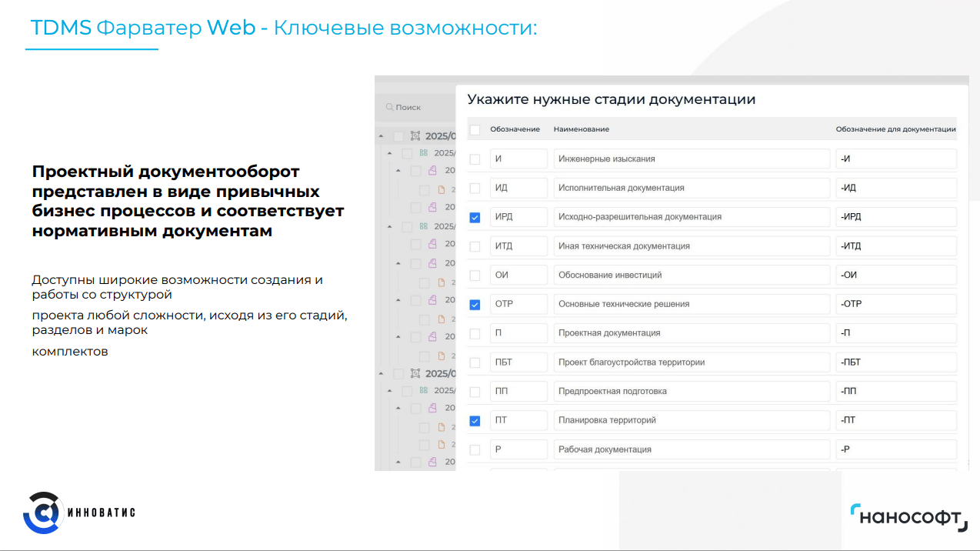The height and width of the screenshot is (551, 980).
Task: Click the Инноватис logo
Action: coord(79,513)
